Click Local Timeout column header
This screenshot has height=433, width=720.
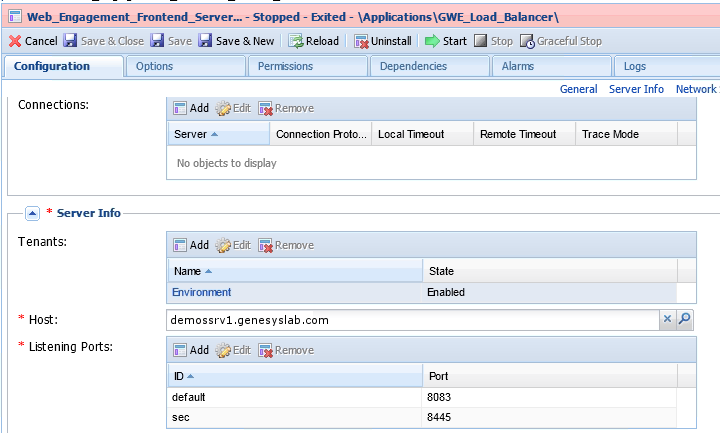point(423,134)
